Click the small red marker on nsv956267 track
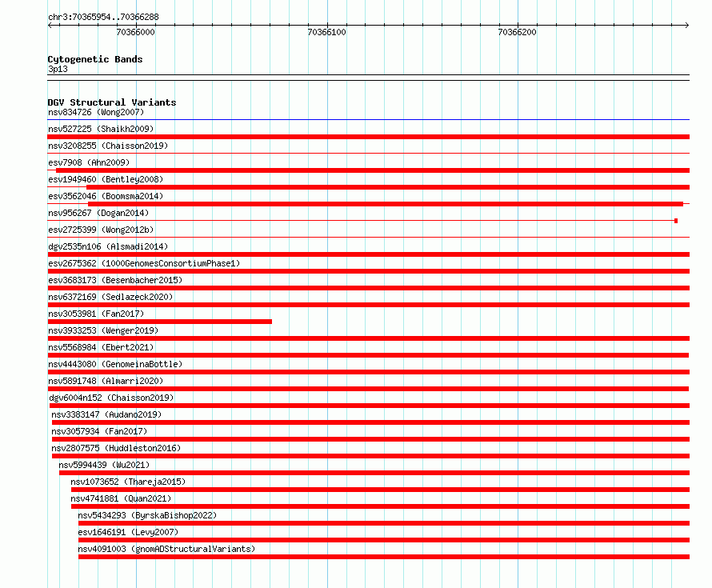 coord(676,221)
